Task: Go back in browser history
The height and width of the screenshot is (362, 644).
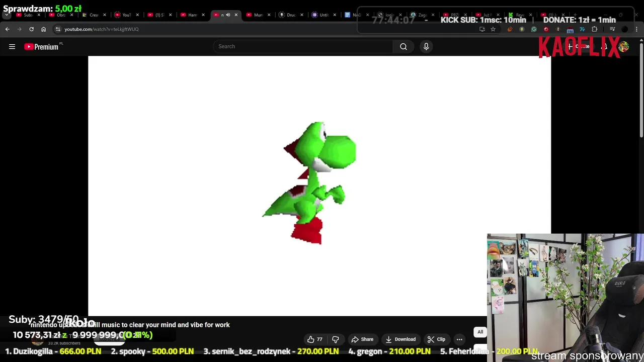Action: [8, 29]
